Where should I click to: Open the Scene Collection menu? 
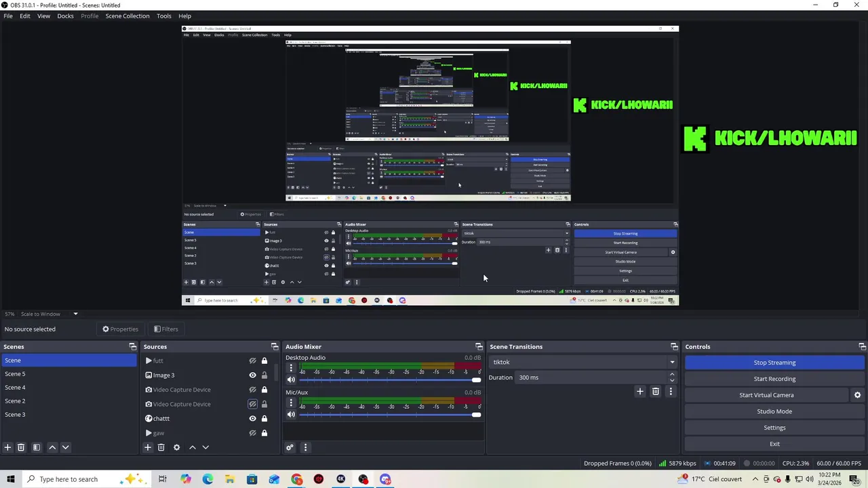(x=127, y=16)
